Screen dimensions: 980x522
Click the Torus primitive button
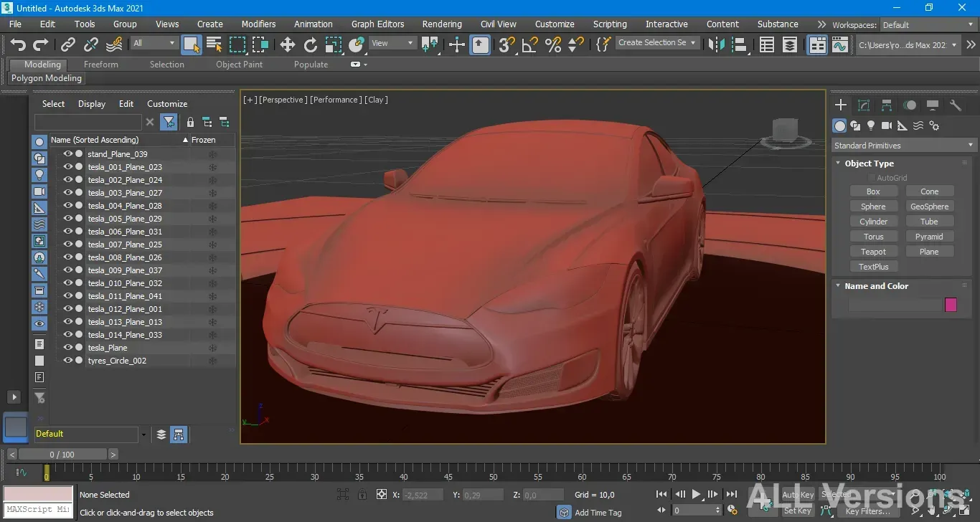point(873,237)
